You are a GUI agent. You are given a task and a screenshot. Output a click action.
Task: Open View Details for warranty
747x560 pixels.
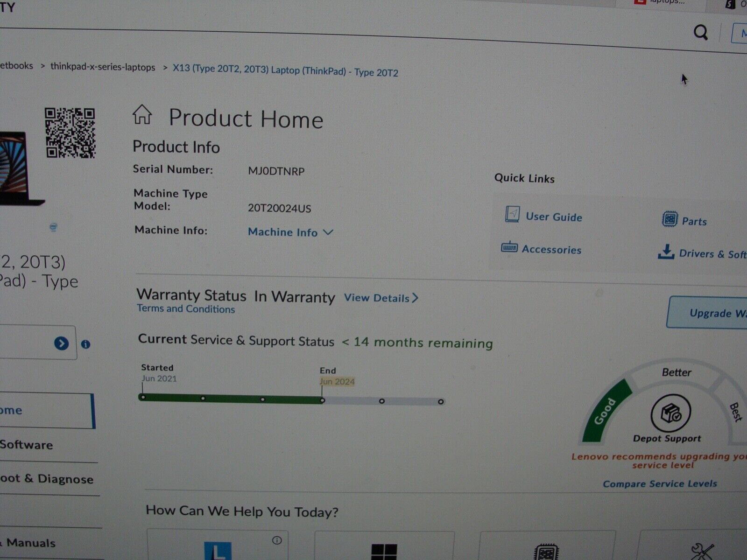(381, 298)
